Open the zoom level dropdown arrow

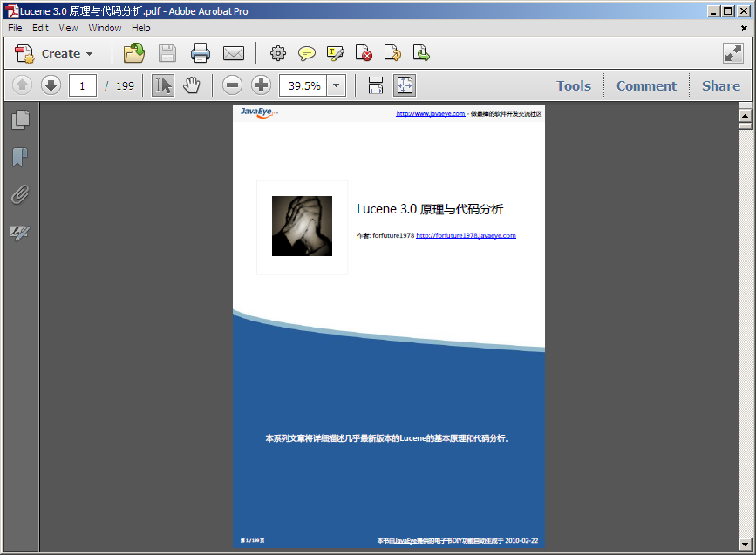(336, 85)
